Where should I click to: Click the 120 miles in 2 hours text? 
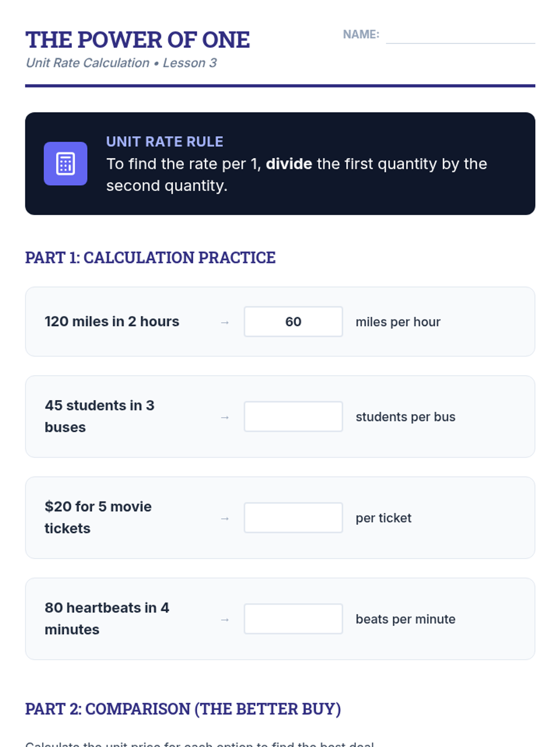point(112,322)
